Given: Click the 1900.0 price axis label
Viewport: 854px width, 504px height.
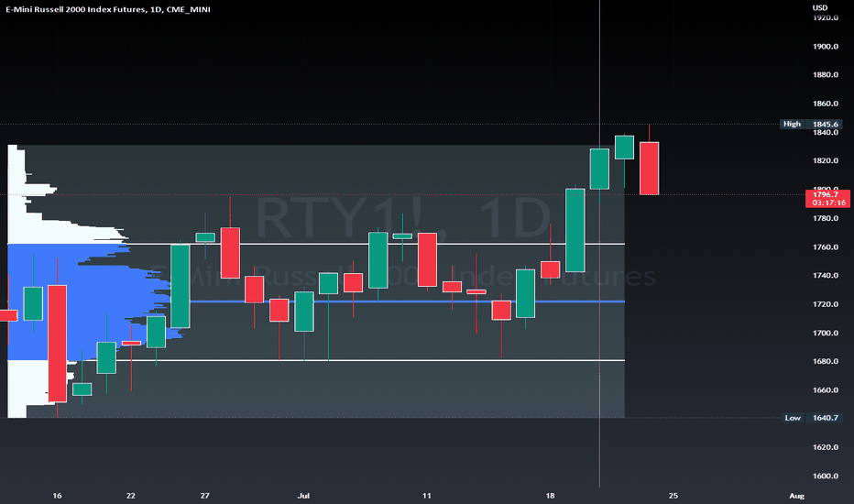Looking at the screenshot, I should 825,47.
